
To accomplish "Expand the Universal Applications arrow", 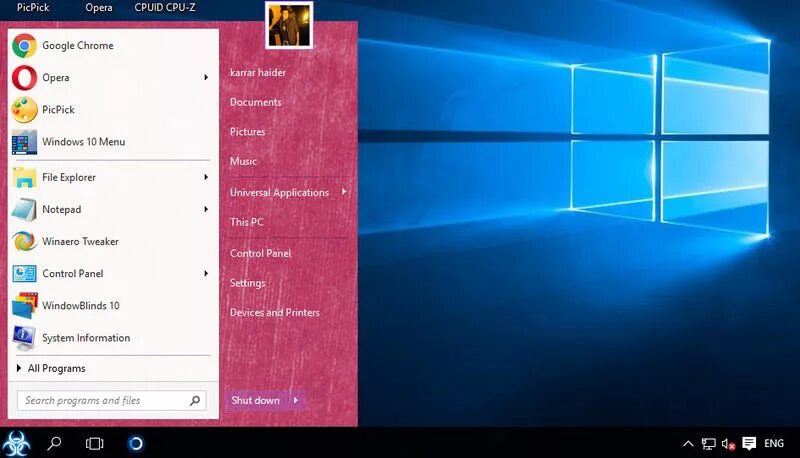I will pyautogui.click(x=344, y=192).
